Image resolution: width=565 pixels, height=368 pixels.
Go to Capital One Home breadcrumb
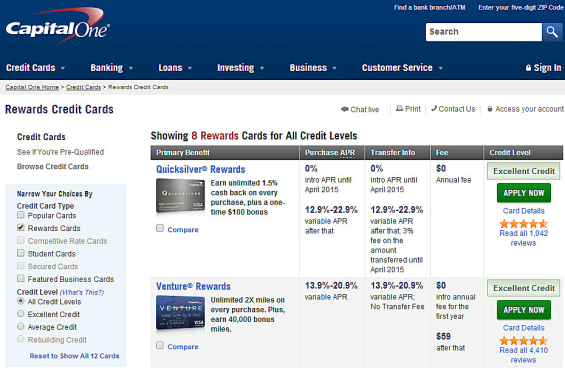pyautogui.click(x=32, y=87)
